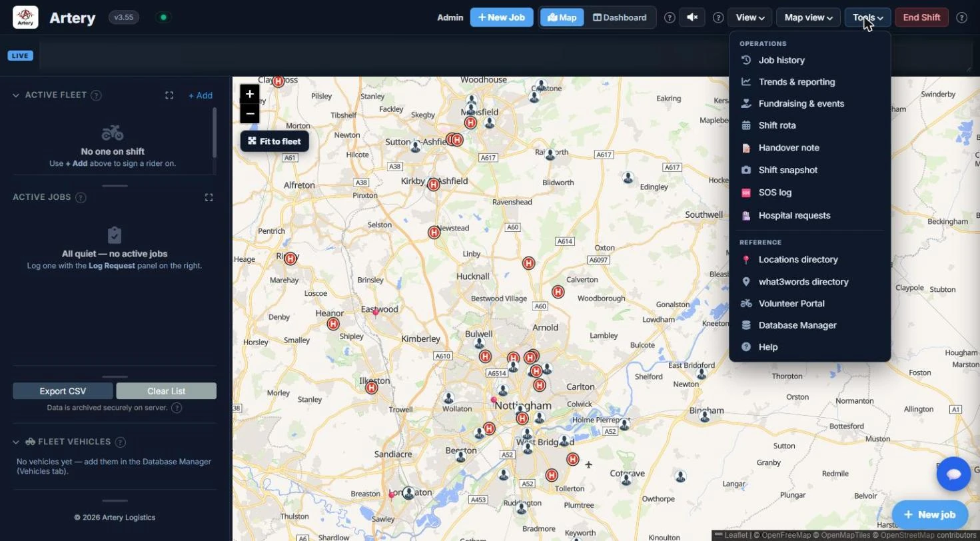Image resolution: width=980 pixels, height=541 pixels.
Task: Toggle the sound mute speaker icon
Action: pyautogui.click(x=692, y=17)
